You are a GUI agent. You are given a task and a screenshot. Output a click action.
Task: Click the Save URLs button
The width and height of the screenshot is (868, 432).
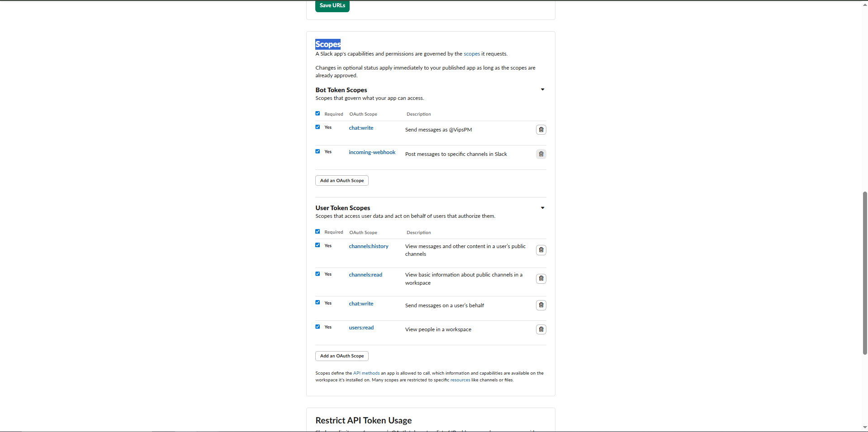point(332,5)
